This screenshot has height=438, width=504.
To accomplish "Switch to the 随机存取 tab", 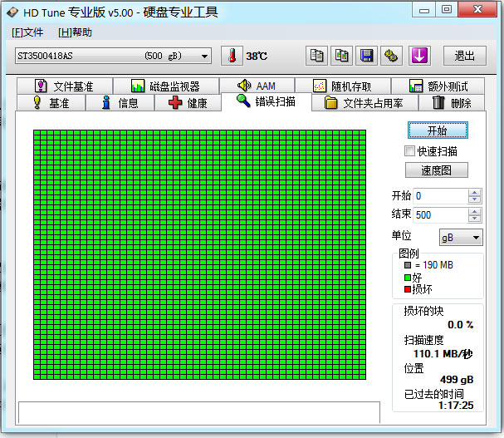I will [x=343, y=86].
